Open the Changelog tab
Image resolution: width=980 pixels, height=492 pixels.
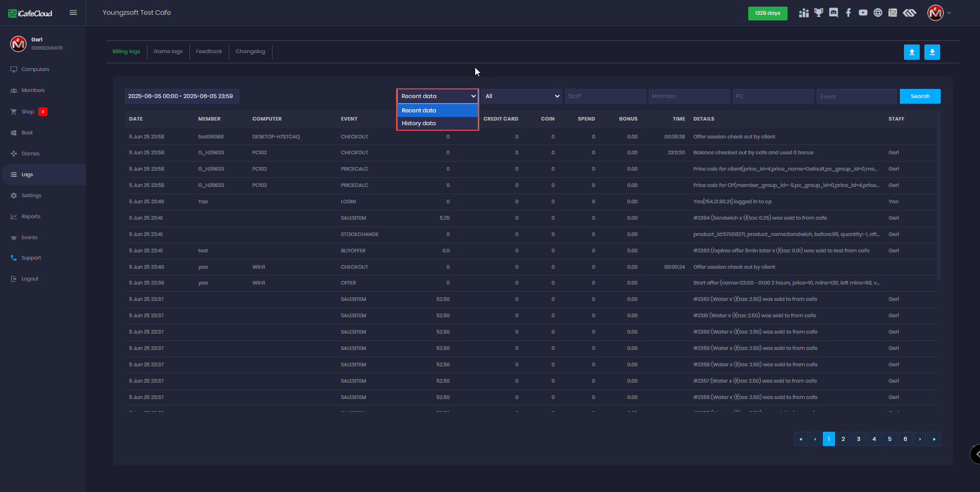[250, 52]
